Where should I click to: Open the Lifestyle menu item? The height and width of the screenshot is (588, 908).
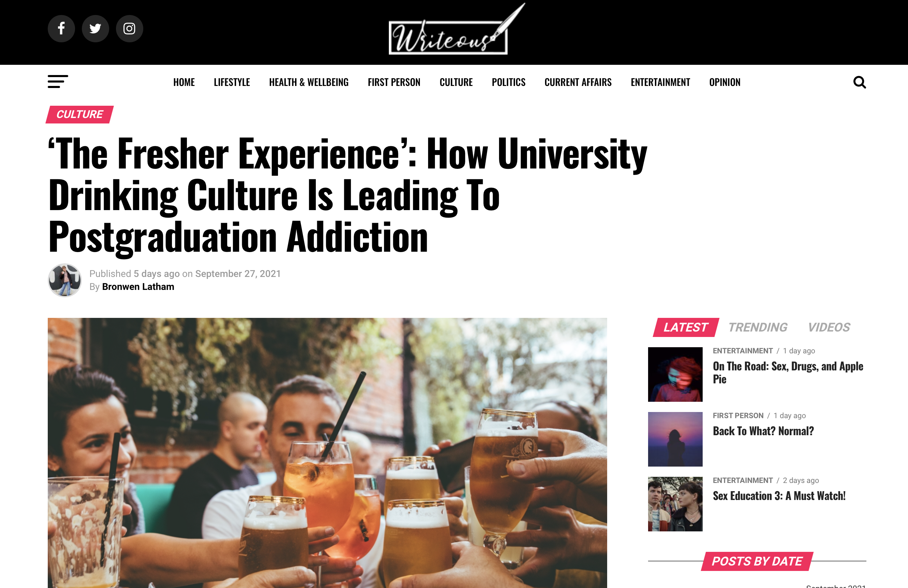232,82
